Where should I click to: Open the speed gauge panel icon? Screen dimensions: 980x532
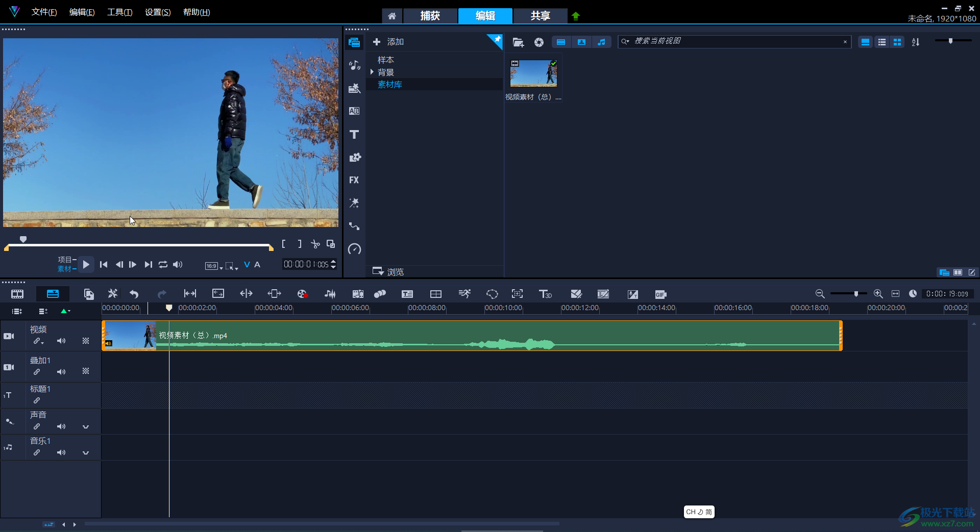click(354, 249)
